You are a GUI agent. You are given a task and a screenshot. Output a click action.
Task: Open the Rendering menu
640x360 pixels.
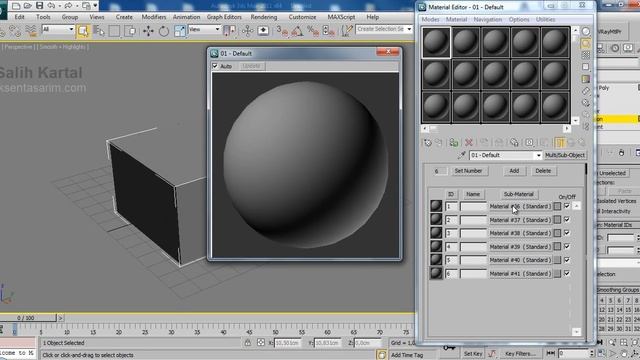click(264, 17)
